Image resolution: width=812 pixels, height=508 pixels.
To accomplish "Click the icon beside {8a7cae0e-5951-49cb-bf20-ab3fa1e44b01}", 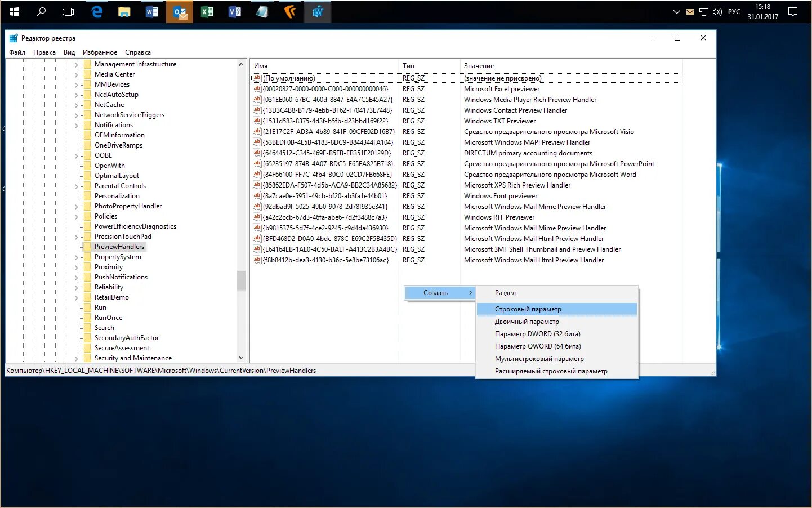I will point(257,195).
